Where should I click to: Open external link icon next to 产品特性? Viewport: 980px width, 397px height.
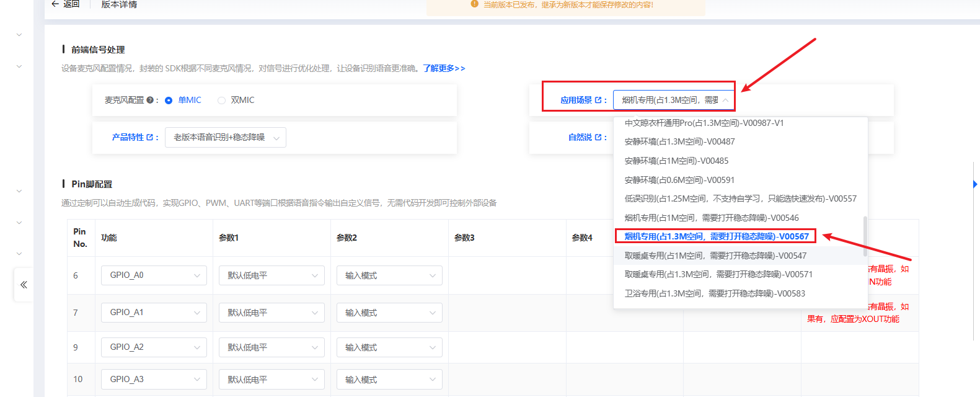(x=150, y=137)
